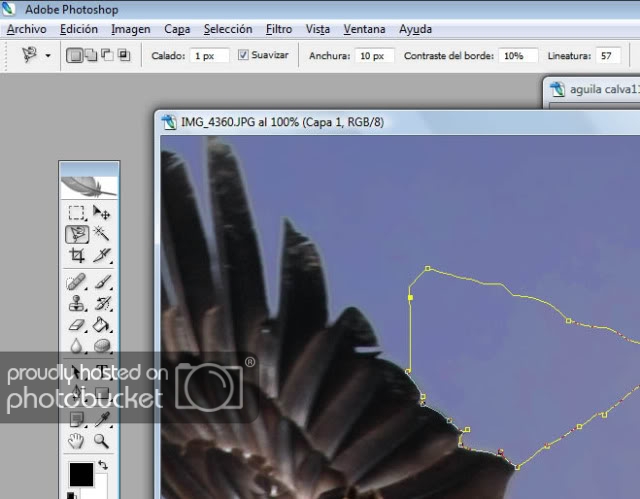Viewport: 640px width, 499px height.
Task: Select the Rectangular Marquee tool
Action: pos(76,212)
